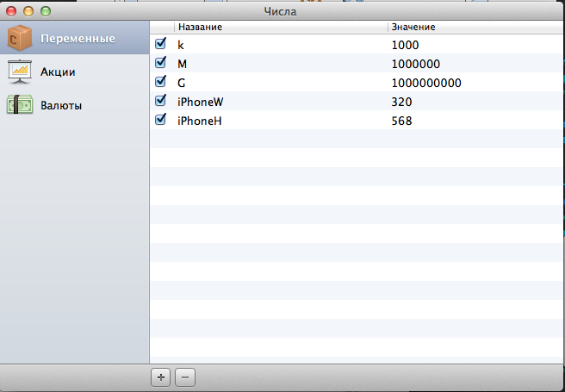The width and height of the screenshot is (565, 392).
Task: Uncheck the checkbox for variable M
Action: click(161, 62)
